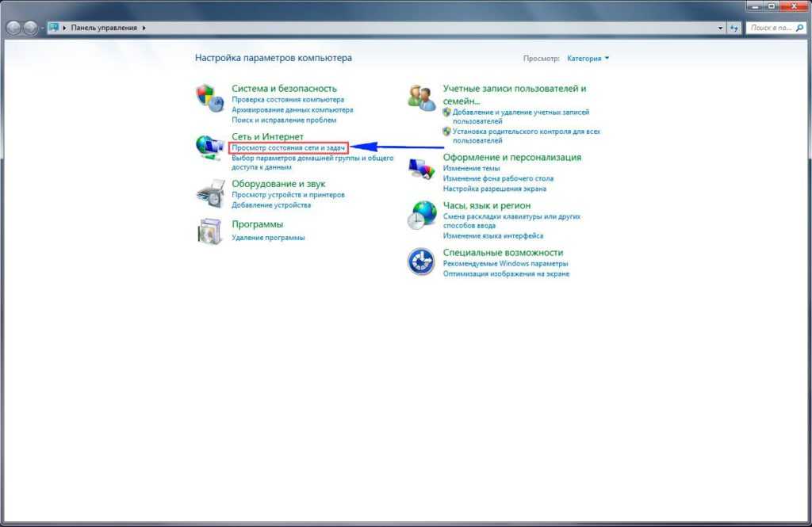Expand the address bar history dropdown arrow

[721, 28]
